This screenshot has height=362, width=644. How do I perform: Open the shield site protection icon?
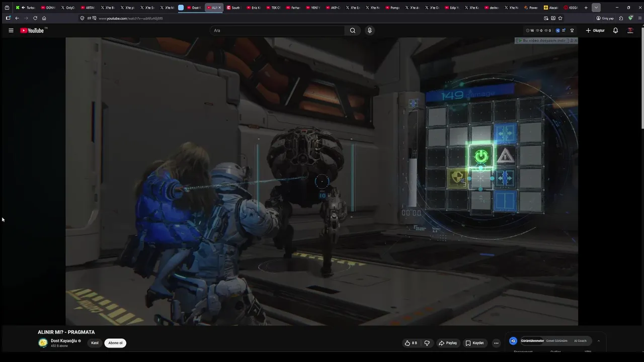[82, 18]
